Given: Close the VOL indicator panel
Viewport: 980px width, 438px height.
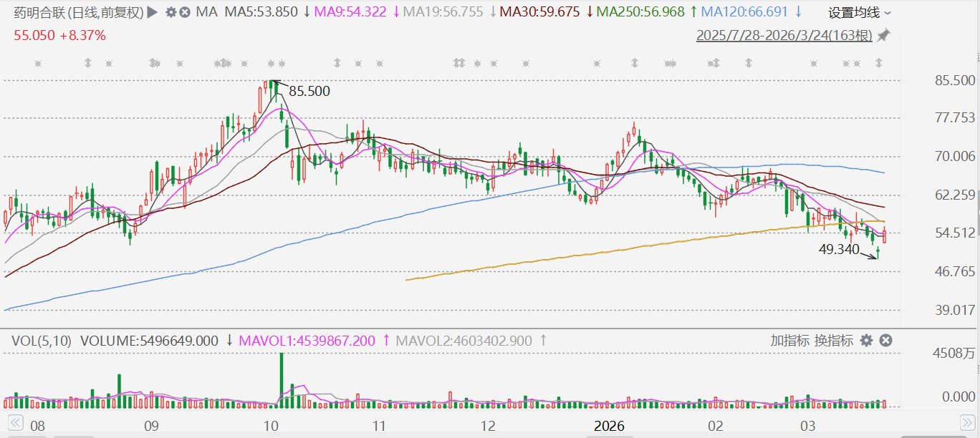Looking at the screenshot, I should coord(885,341).
